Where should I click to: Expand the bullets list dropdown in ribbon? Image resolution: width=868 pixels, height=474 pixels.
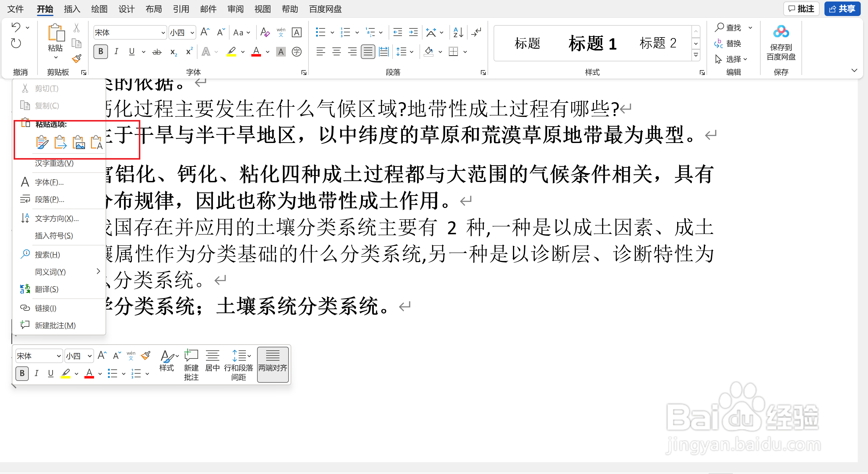coord(333,33)
